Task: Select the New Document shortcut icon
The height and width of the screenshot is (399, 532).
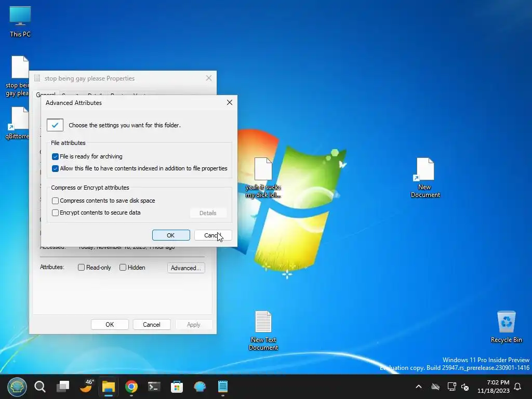Action: click(425, 178)
